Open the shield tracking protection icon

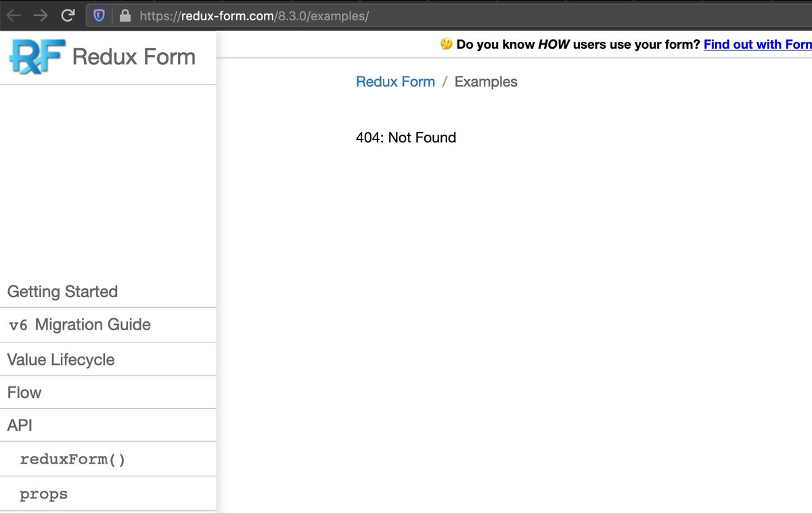point(99,16)
